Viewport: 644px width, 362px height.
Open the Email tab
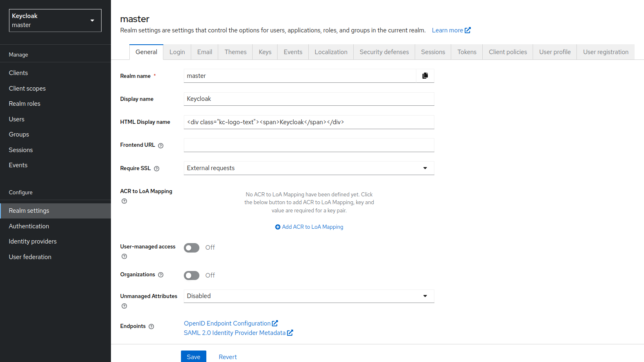205,52
